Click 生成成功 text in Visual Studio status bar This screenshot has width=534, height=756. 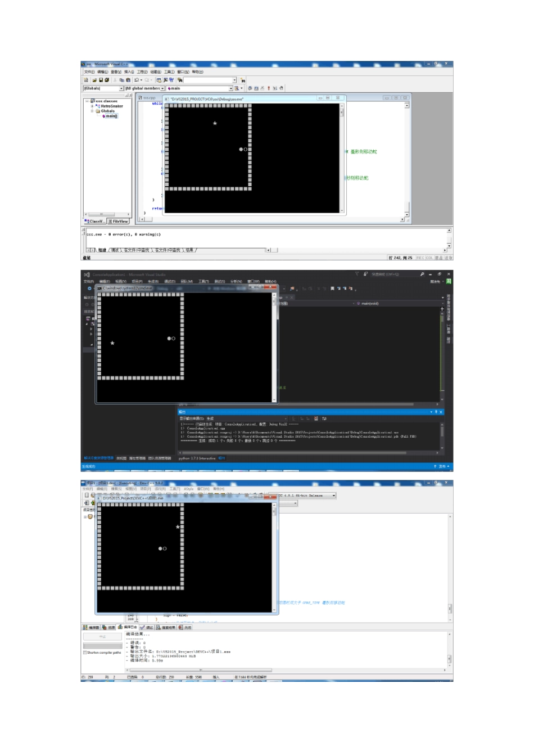click(89, 466)
